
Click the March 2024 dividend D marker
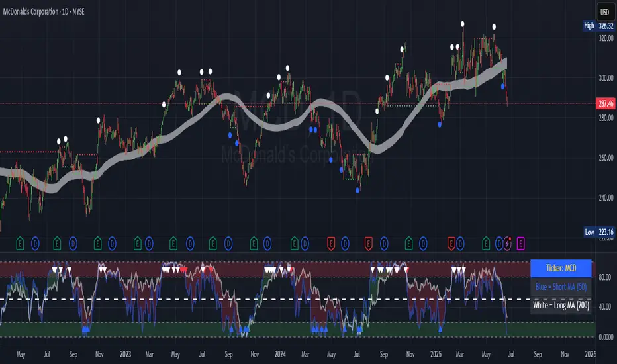[305, 244]
